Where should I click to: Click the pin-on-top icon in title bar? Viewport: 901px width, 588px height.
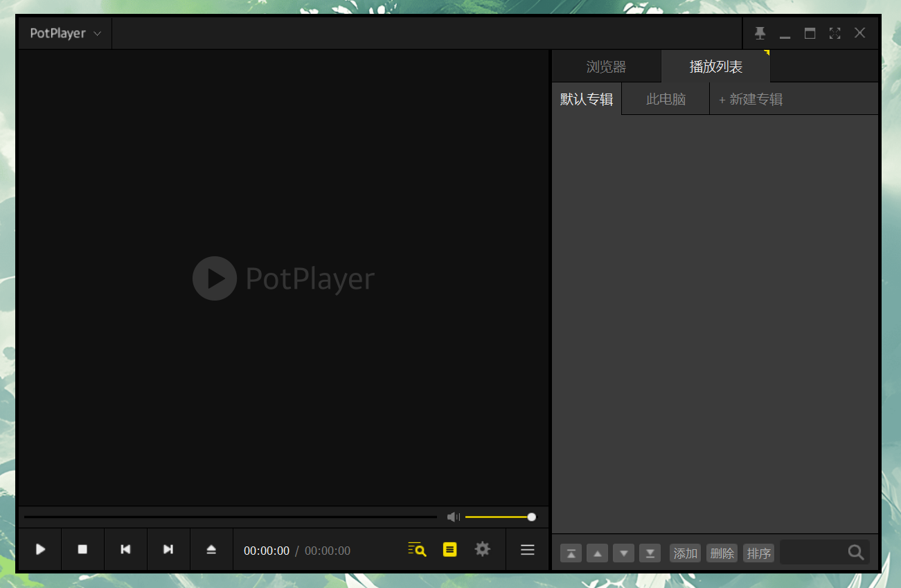[x=760, y=33]
